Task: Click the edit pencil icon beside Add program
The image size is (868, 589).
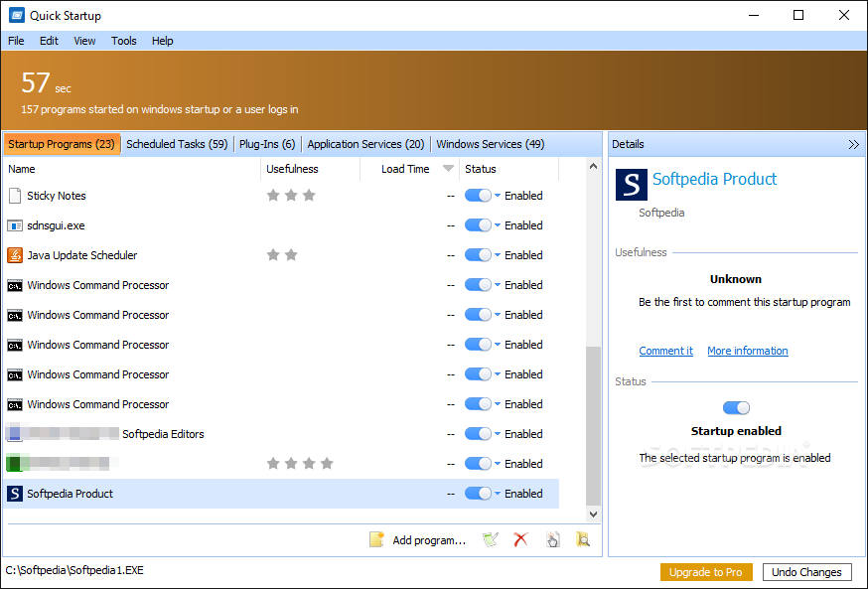Action: pos(491,539)
